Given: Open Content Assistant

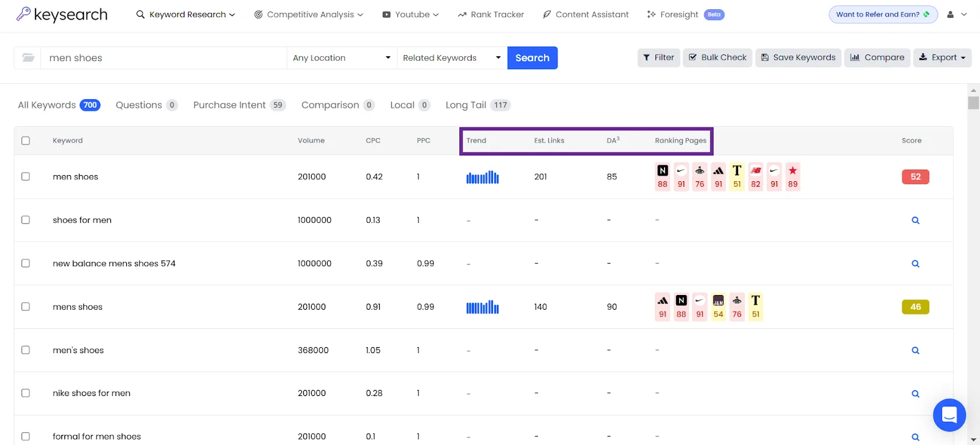Looking at the screenshot, I should 586,14.
